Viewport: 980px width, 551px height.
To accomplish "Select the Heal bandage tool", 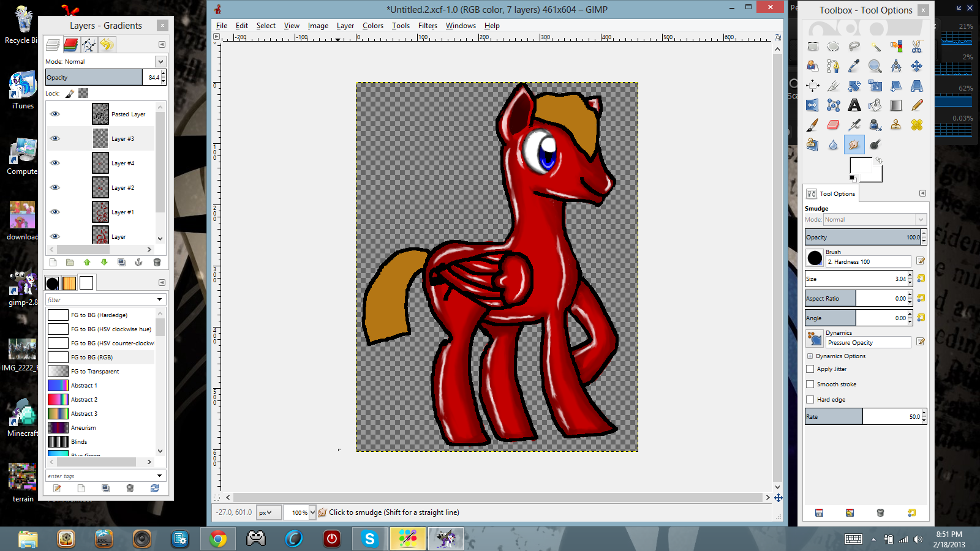I will (x=917, y=125).
